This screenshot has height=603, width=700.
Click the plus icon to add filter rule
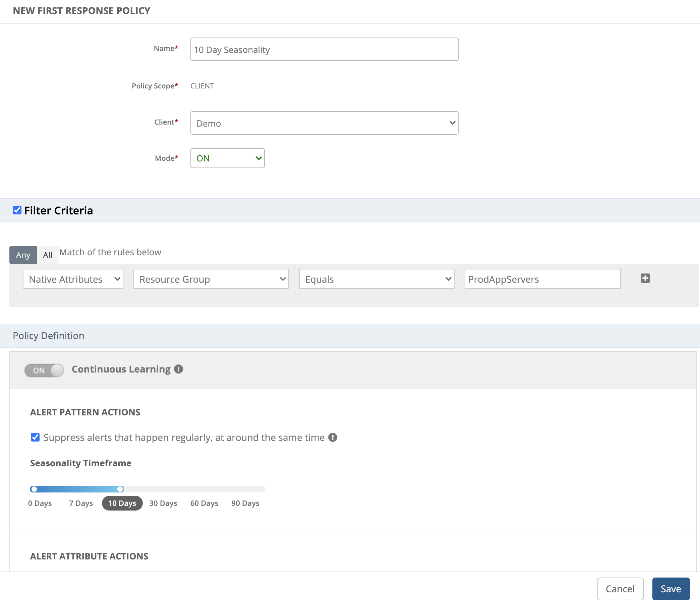pos(645,278)
